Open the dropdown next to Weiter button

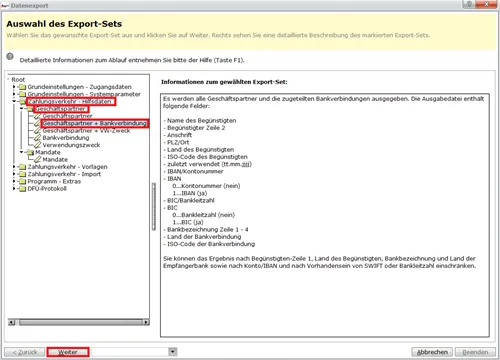172,352
